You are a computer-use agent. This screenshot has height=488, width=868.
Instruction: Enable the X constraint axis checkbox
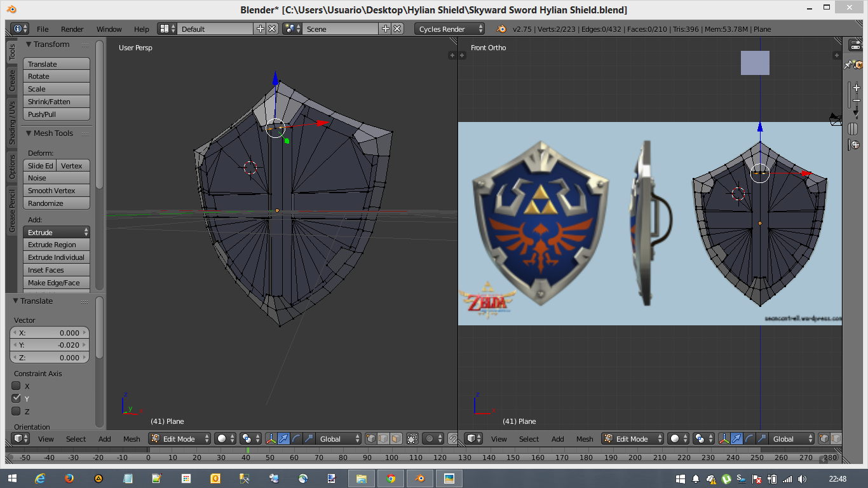tap(17, 386)
